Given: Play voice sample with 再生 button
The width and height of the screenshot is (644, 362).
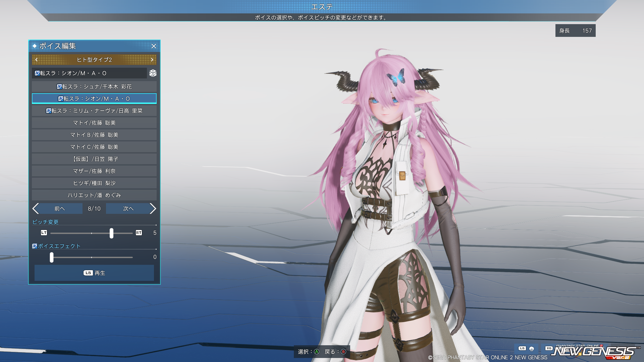Looking at the screenshot, I should 94,273.
